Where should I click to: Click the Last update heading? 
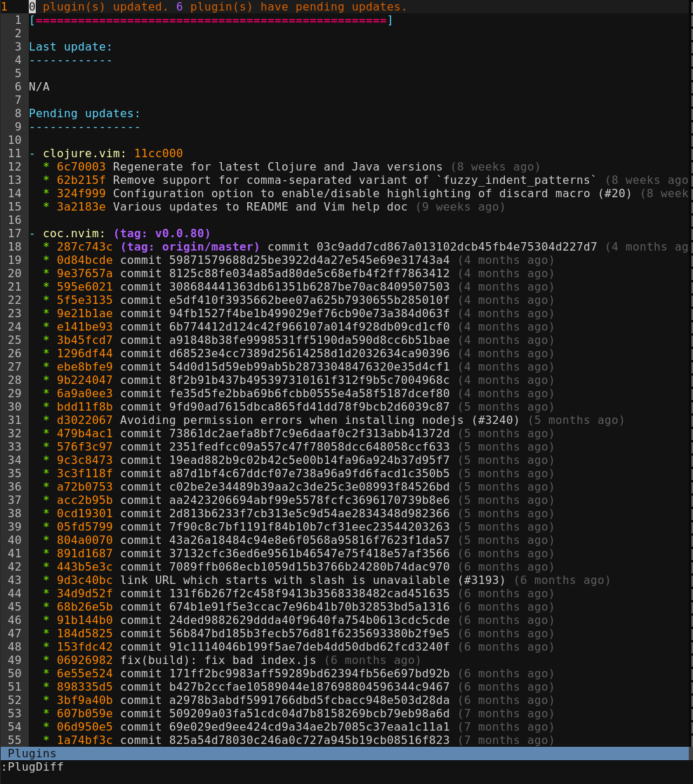tap(70, 47)
